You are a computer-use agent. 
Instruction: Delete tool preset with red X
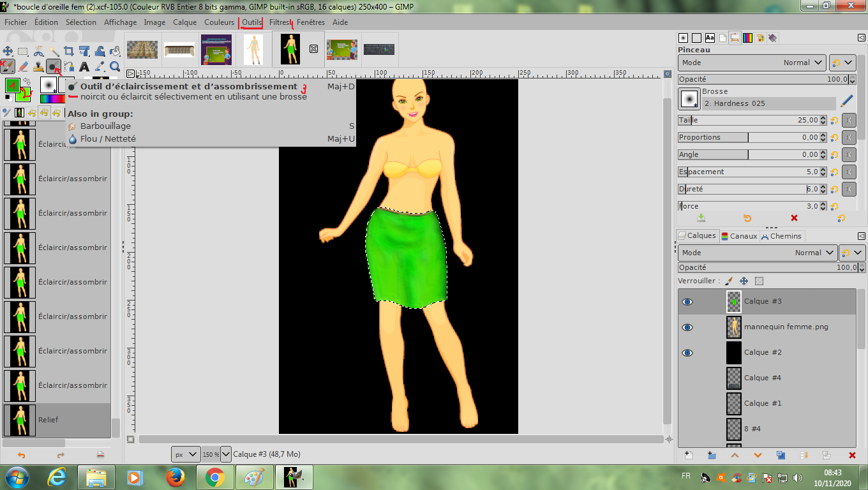click(x=794, y=218)
